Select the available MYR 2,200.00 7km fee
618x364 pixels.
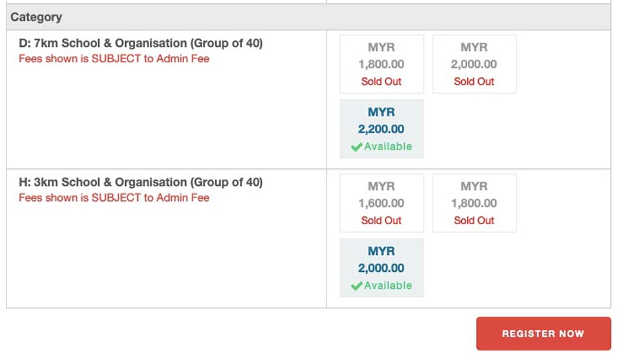tap(381, 129)
